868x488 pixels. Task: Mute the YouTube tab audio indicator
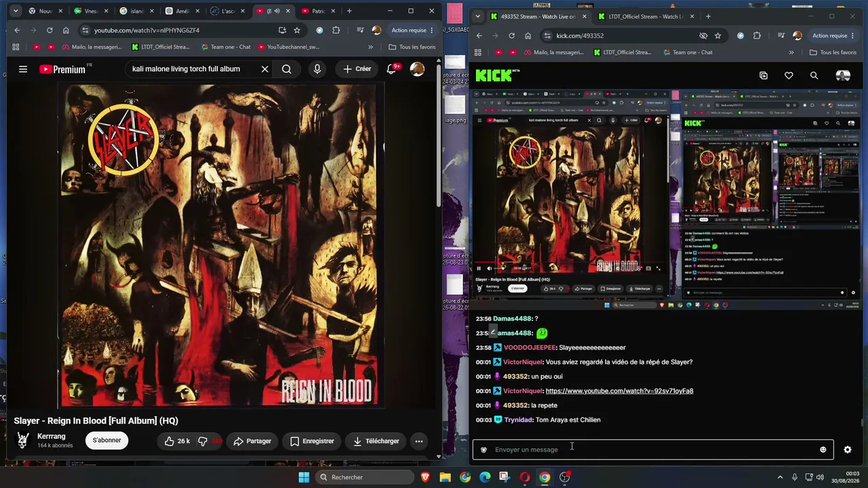coord(276,11)
